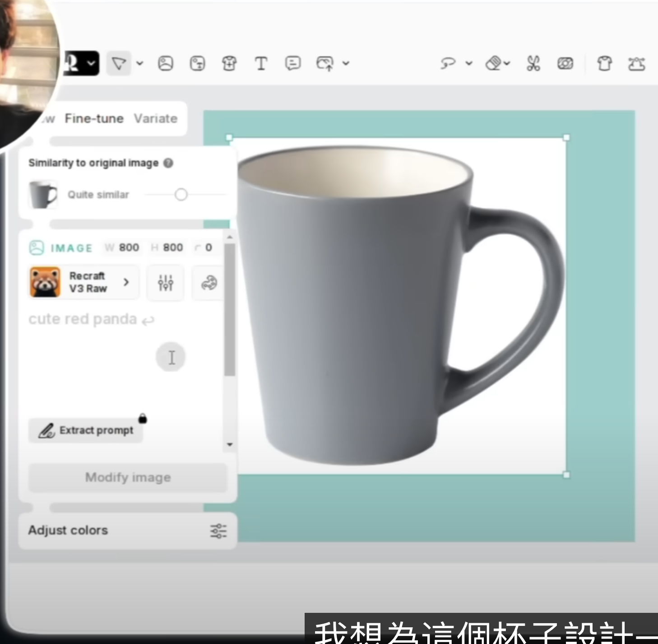Click the image generation tool icon

[166, 64]
